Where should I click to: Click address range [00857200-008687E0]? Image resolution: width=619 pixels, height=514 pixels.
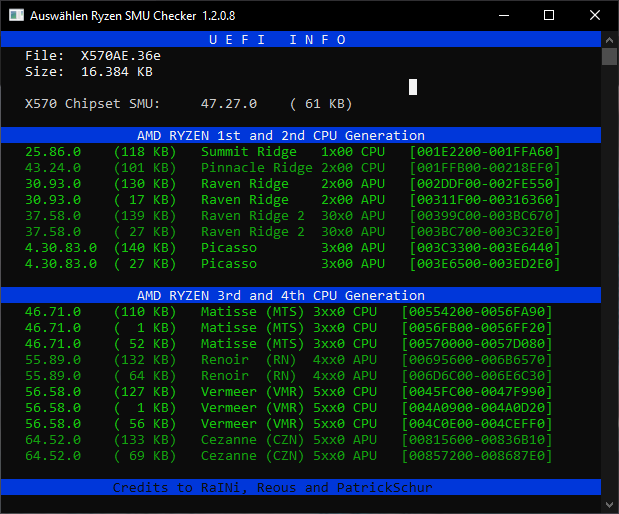click(x=476, y=456)
